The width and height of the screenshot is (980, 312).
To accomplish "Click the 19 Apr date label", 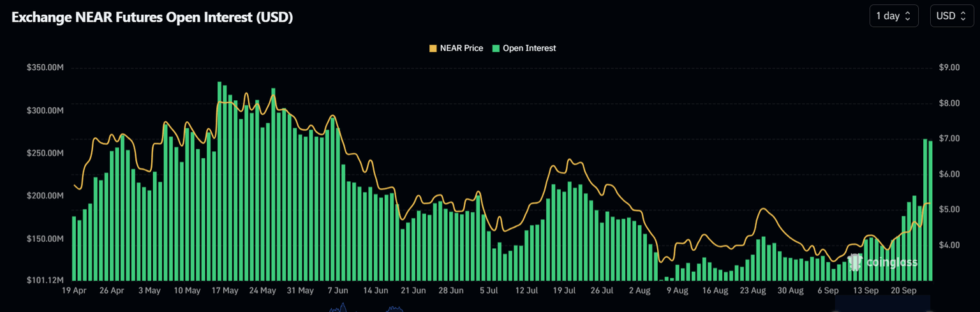I will tap(75, 290).
